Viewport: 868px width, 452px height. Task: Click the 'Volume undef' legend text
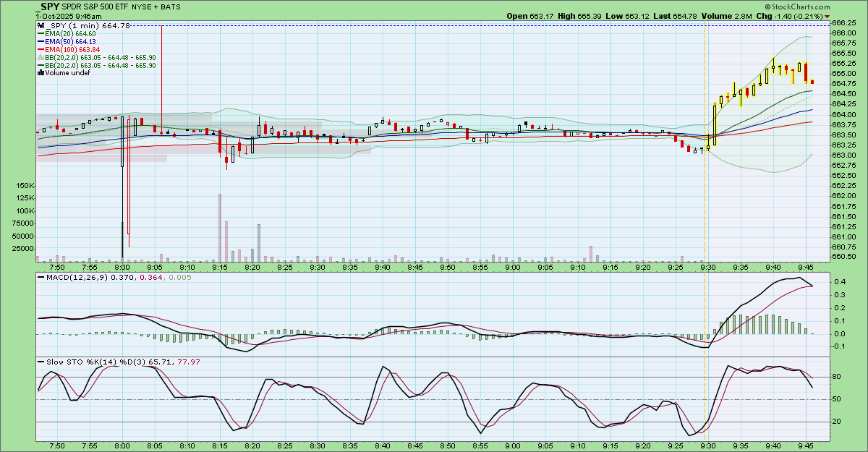point(67,73)
